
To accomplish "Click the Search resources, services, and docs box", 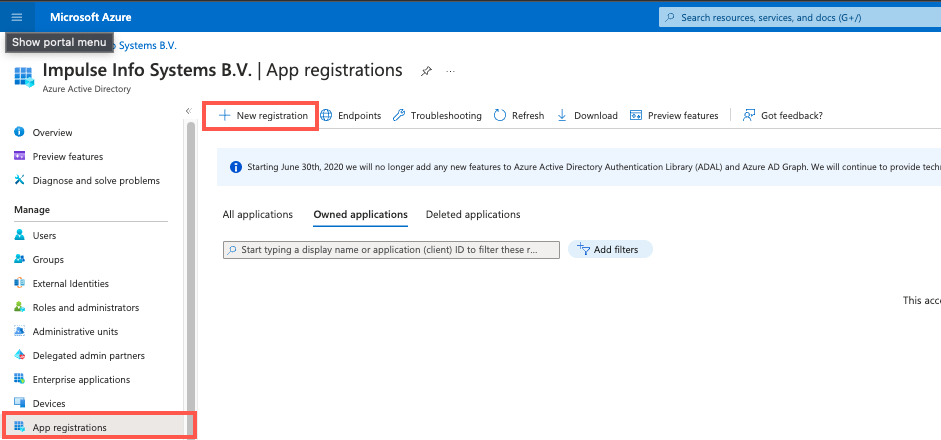I will click(800, 17).
